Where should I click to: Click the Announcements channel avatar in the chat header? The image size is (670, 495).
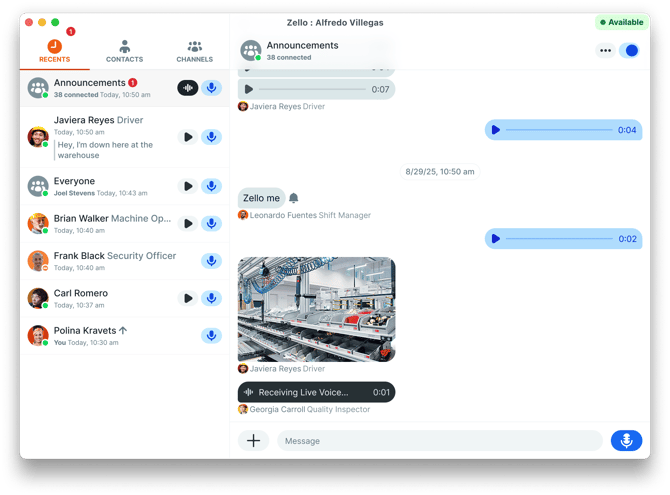click(251, 50)
